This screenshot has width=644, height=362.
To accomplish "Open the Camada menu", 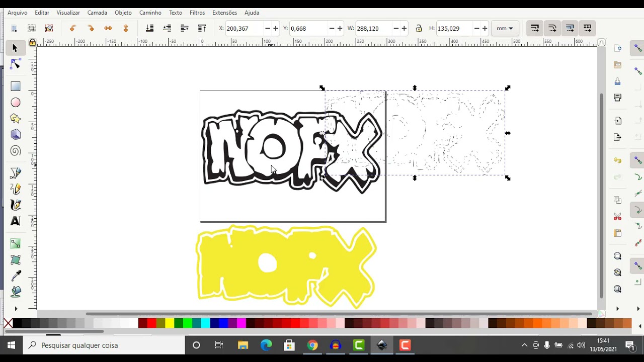I will click(x=97, y=13).
